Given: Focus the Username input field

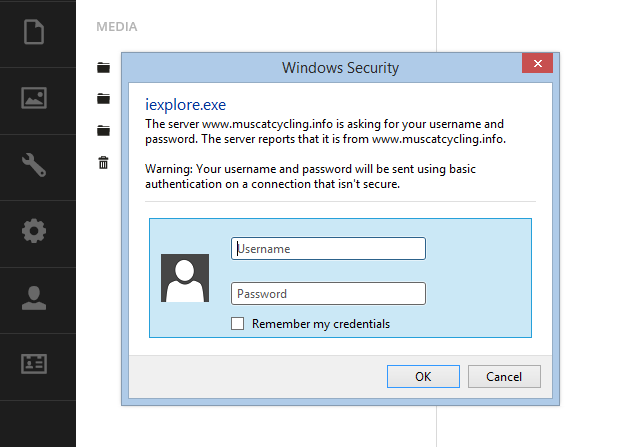Looking at the screenshot, I should (x=328, y=248).
